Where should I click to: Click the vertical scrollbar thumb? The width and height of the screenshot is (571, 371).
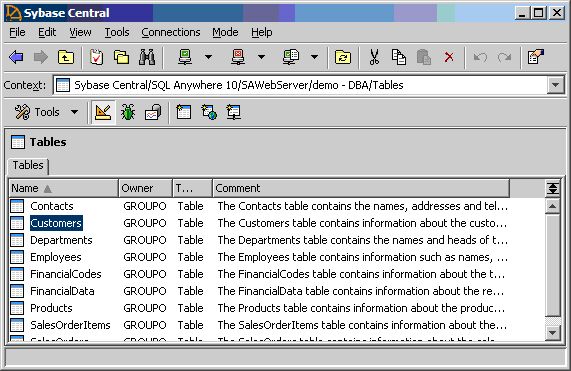pos(553,265)
